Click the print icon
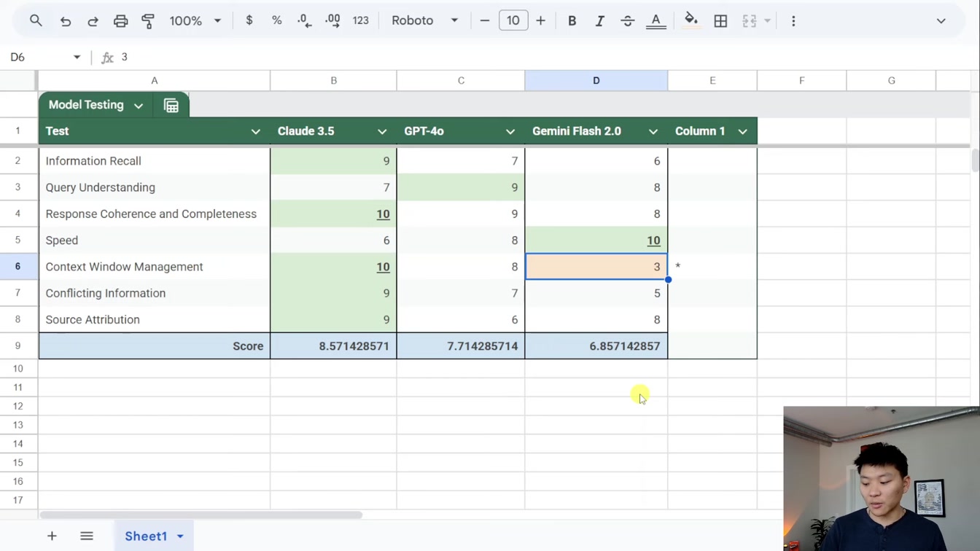 point(120,21)
